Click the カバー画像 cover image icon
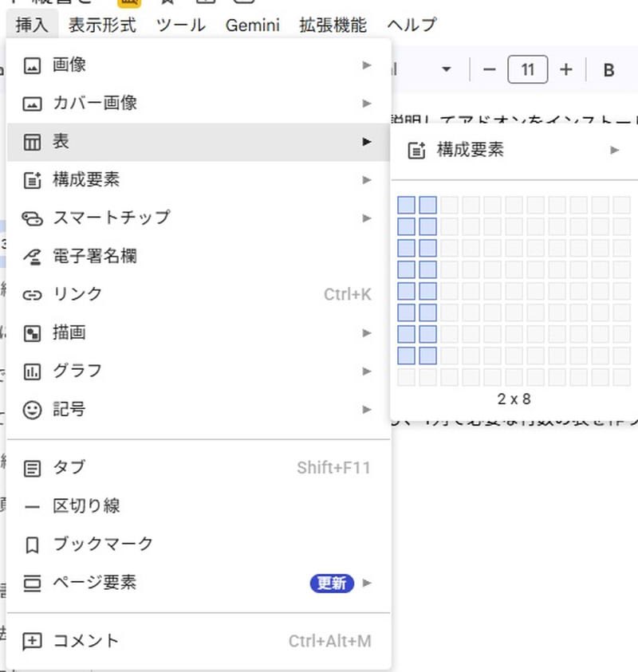The image size is (638, 672). click(x=32, y=104)
